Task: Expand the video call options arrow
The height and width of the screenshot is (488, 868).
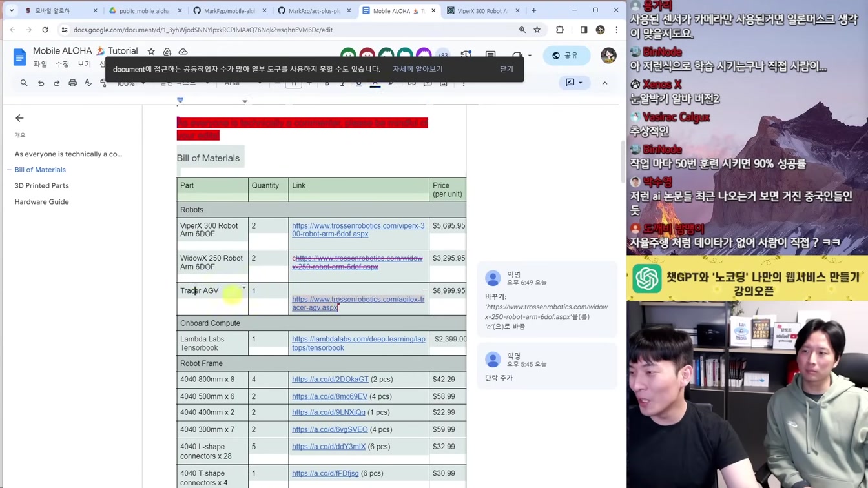Action: pyautogui.click(x=530, y=56)
